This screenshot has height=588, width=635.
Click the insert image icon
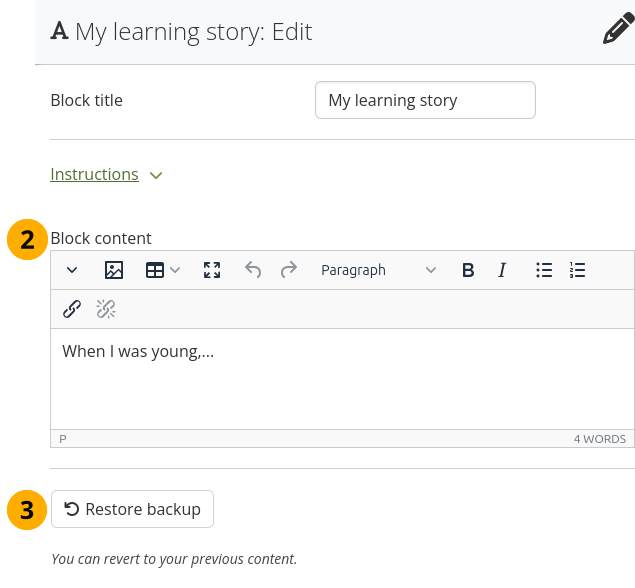coord(114,270)
